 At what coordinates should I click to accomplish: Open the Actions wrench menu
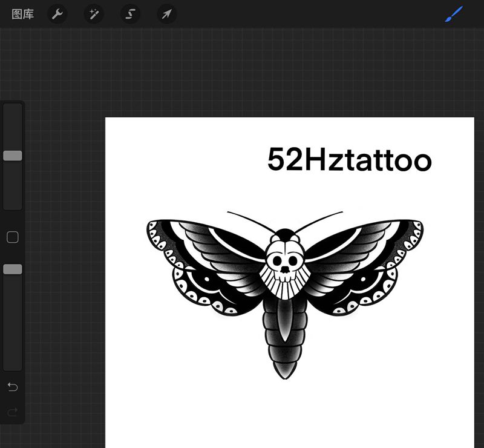[x=57, y=14]
